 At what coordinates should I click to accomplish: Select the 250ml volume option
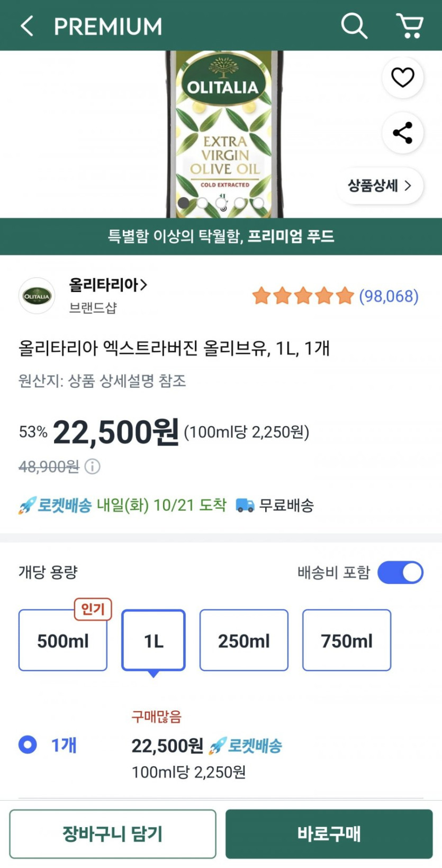[243, 641]
